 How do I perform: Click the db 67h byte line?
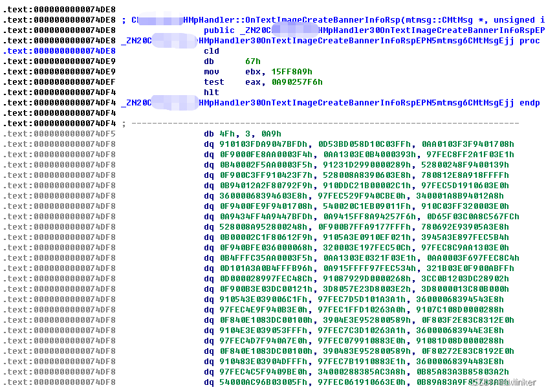[232, 61]
